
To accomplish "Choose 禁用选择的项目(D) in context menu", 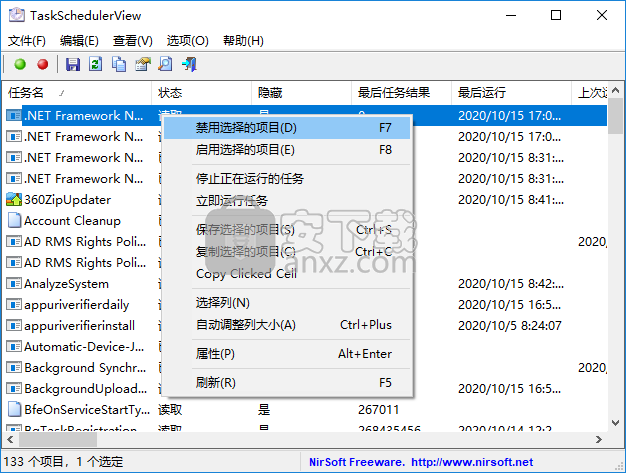I will tap(287, 128).
